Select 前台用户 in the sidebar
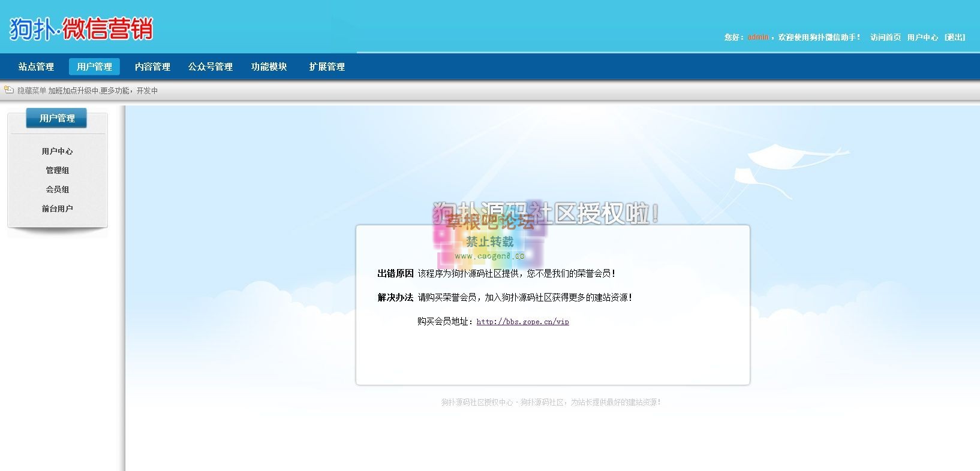Image resolution: width=980 pixels, height=471 pixels. [x=57, y=209]
